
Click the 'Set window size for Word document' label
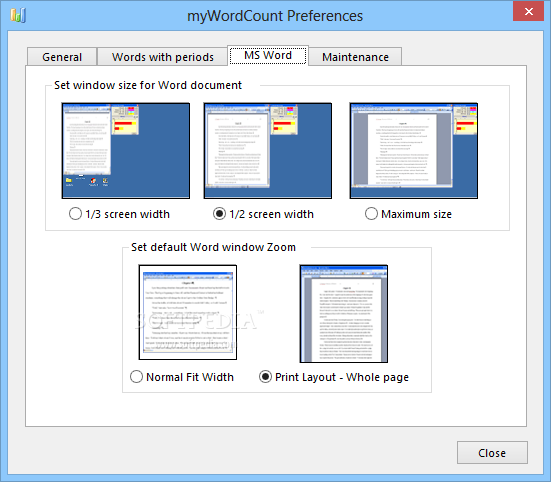pos(148,85)
